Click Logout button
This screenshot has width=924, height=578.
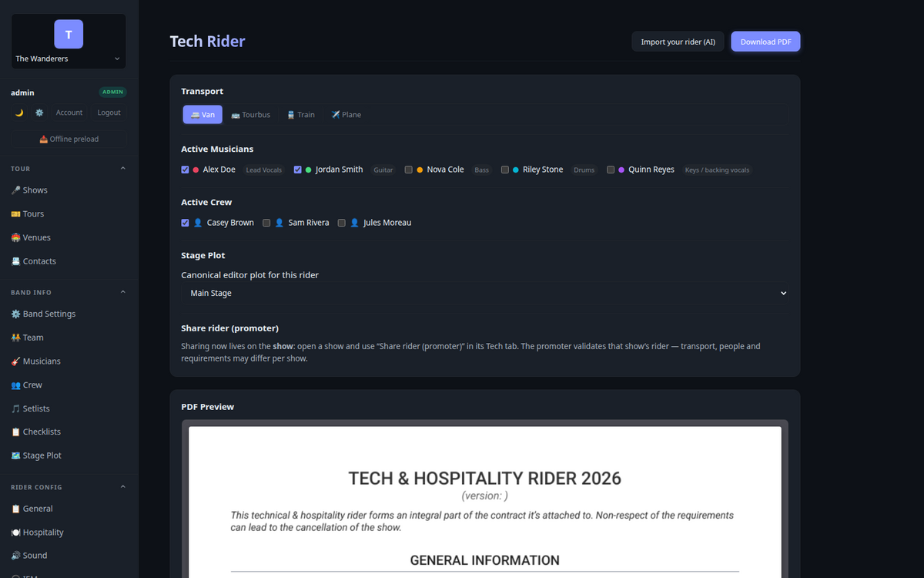[x=109, y=113]
